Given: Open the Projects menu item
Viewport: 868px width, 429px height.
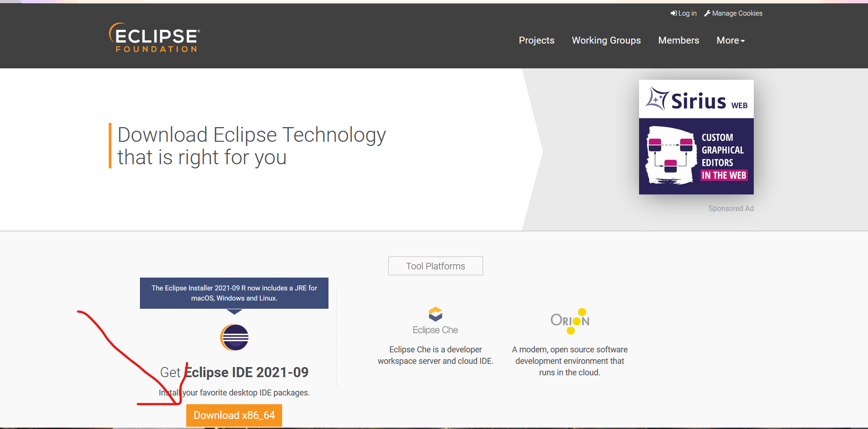Looking at the screenshot, I should (537, 40).
